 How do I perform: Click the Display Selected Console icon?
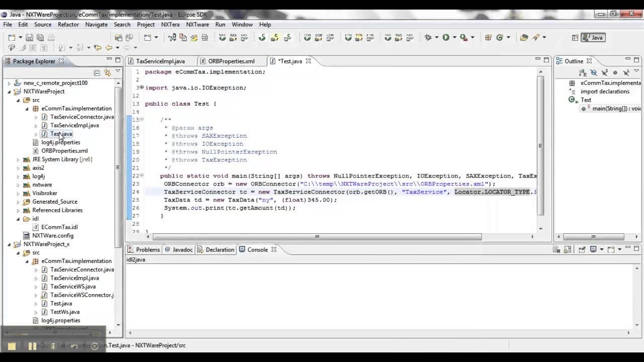click(x=594, y=249)
